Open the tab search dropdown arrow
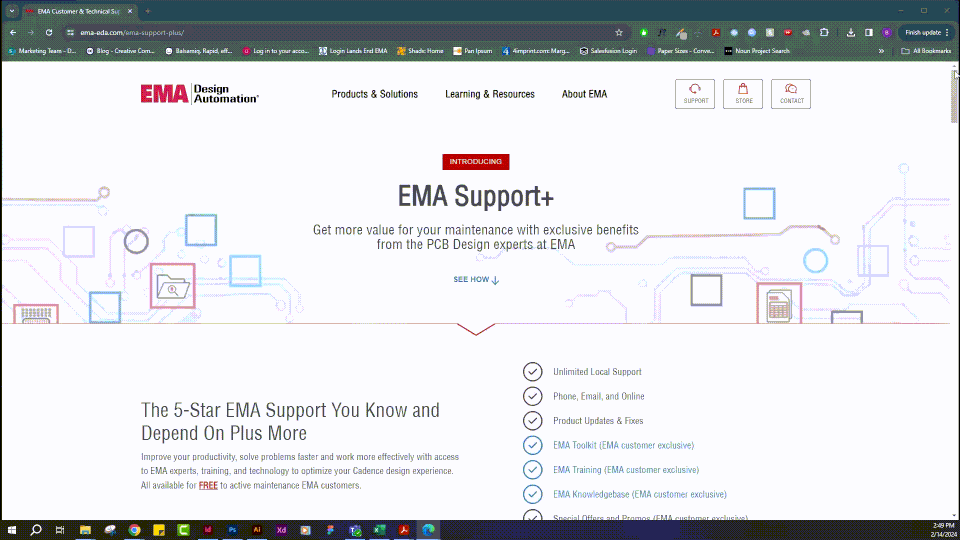The width and height of the screenshot is (960, 540). [x=12, y=11]
